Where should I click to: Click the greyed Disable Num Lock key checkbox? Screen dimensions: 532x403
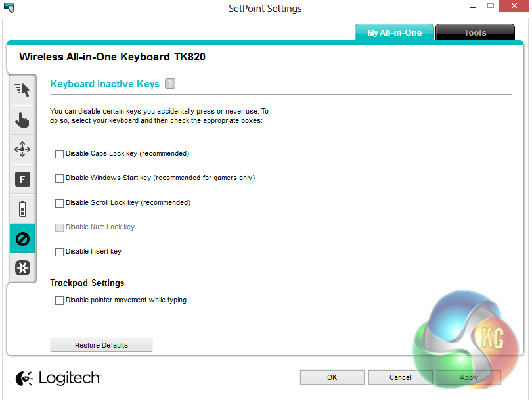[59, 228]
